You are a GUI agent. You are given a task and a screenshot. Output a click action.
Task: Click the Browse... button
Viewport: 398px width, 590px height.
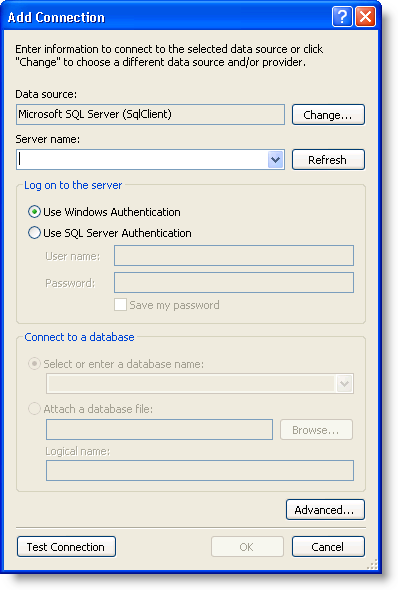[316, 430]
